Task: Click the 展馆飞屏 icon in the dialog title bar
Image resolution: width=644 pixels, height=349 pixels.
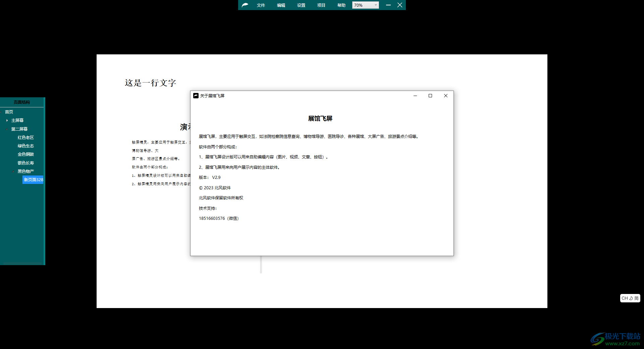Action: tap(196, 96)
